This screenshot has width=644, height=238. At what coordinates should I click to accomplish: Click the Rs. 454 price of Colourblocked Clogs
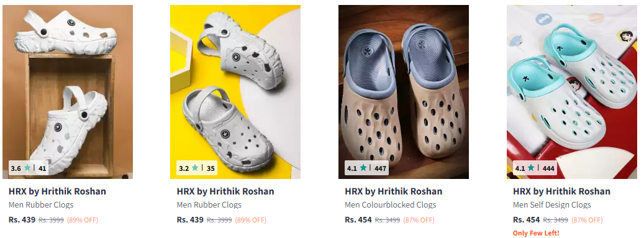[358, 219]
